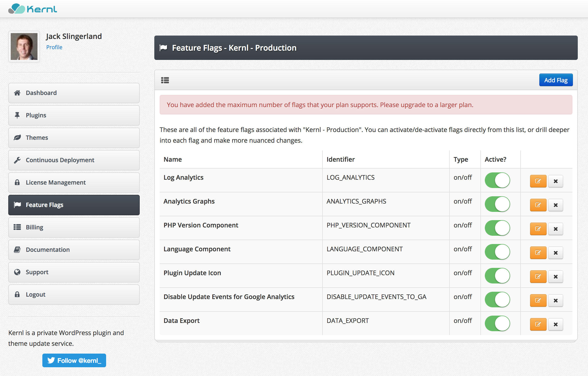Remove the Language Component flag
Viewport: 588px width, 376px height.
coord(555,253)
